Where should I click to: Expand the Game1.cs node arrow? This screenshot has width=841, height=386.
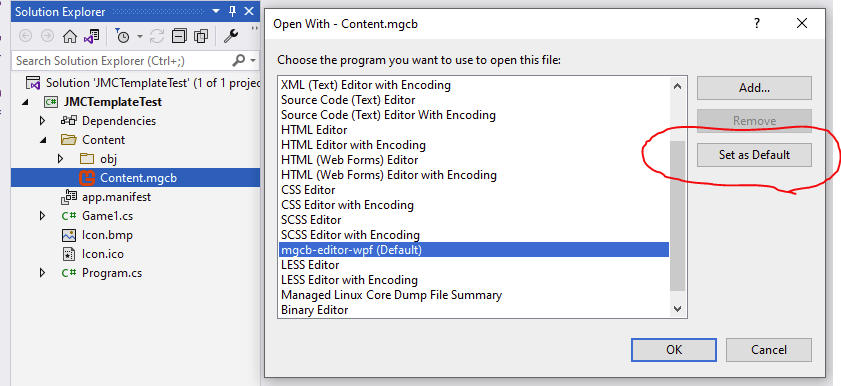(43, 216)
